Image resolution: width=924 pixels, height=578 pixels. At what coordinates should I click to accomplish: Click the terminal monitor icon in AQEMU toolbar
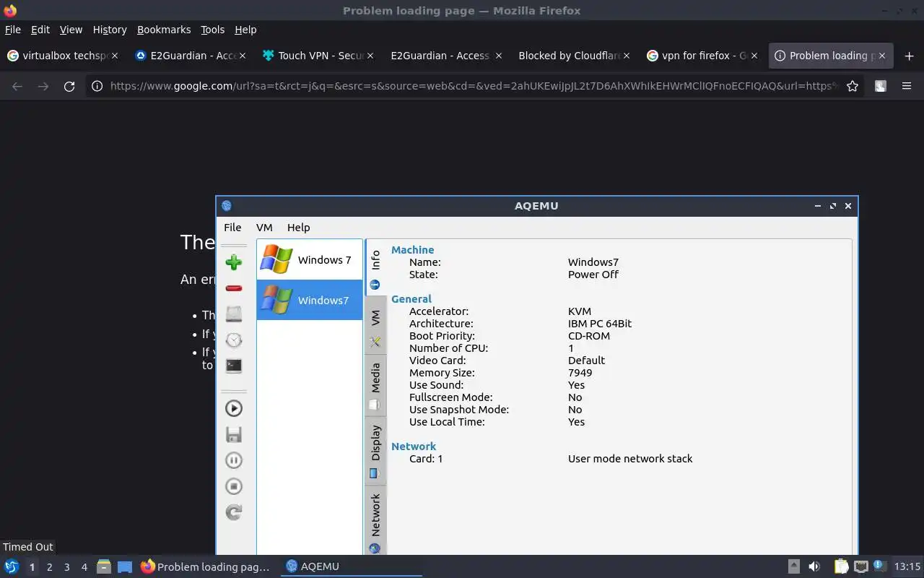pyautogui.click(x=233, y=366)
